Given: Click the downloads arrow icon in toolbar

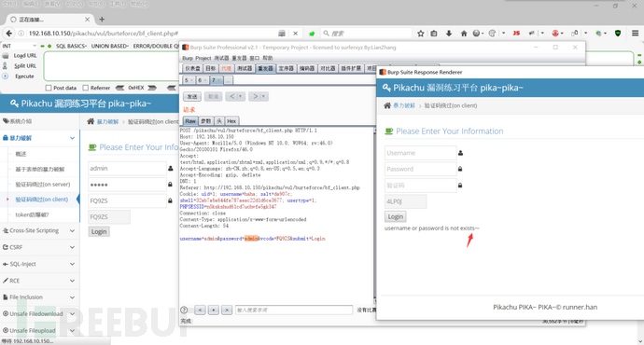Looking at the screenshot, I should click(449, 34).
